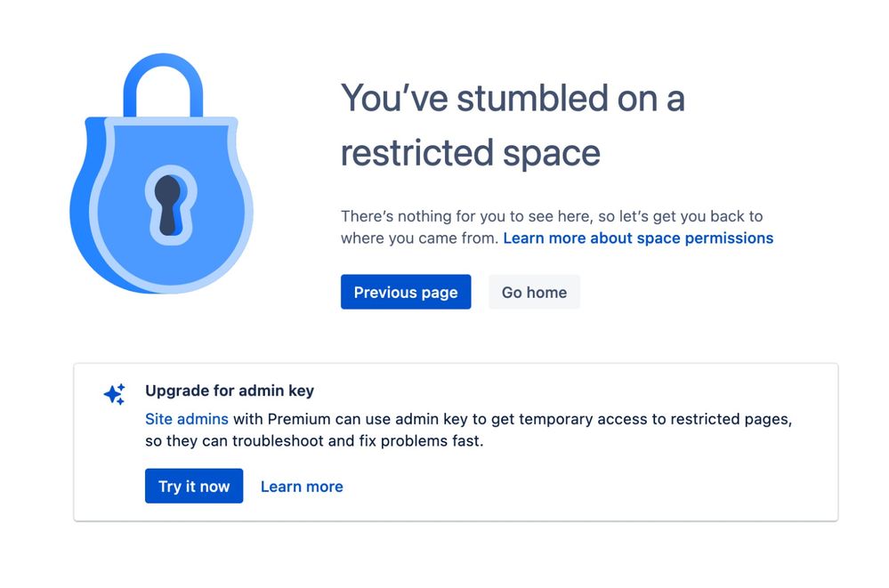The image size is (889, 588).
Task: Start the Premium trial with Try it now
Action: [193, 486]
